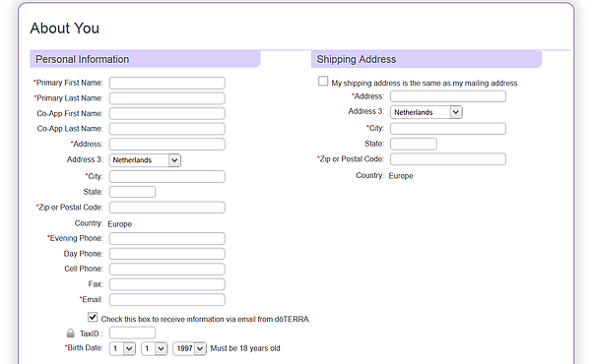Click the Shipping Address field
The height and width of the screenshot is (364, 591).
pos(448,96)
